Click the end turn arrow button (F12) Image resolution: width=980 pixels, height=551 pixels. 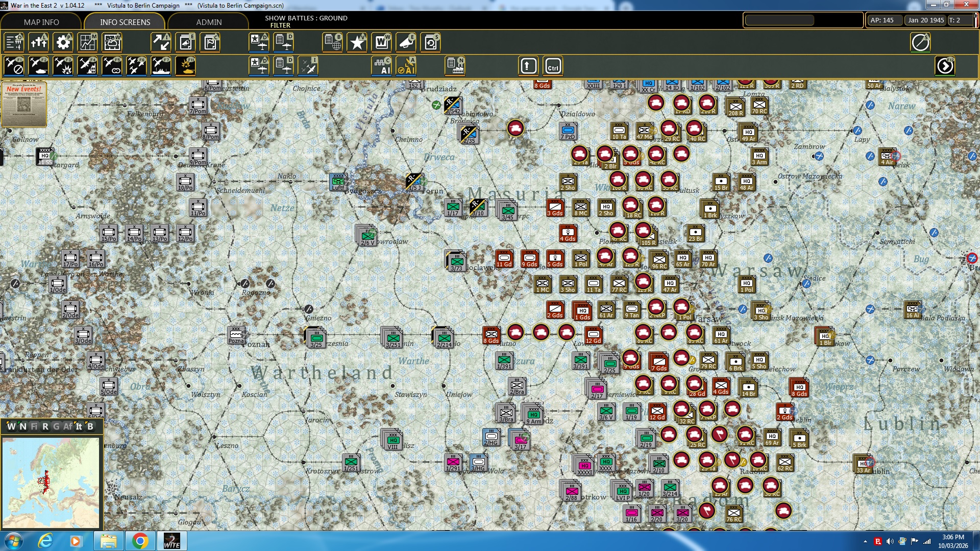pos(945,66)
